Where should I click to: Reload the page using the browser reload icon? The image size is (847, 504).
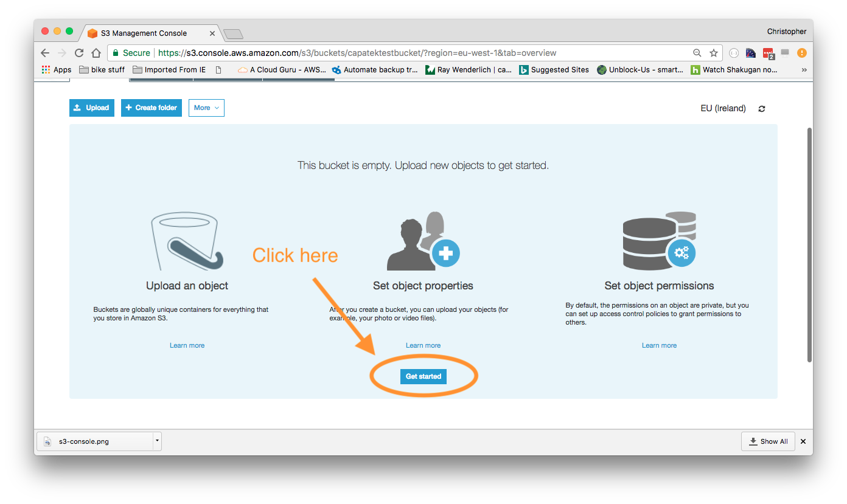coord(79,53)
